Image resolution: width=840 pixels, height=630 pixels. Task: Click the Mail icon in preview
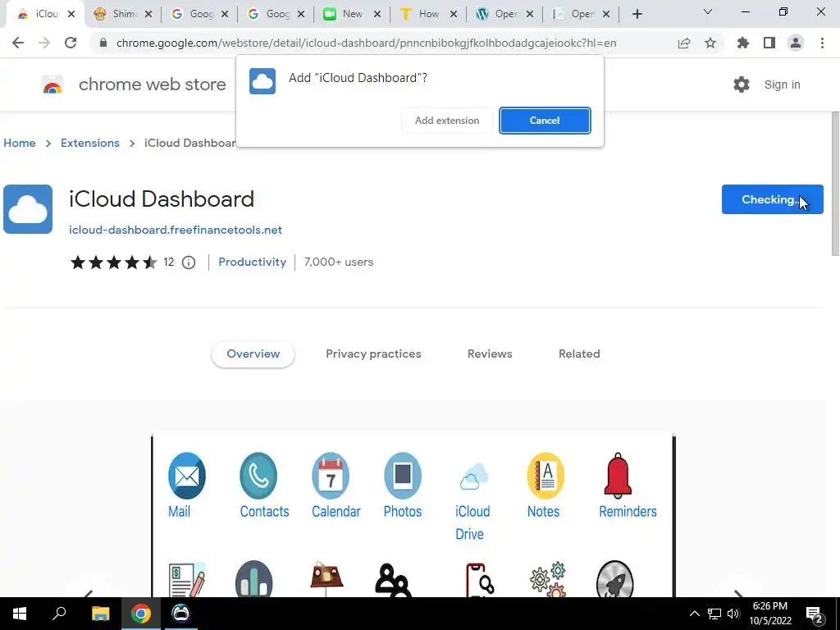[186, 476]
